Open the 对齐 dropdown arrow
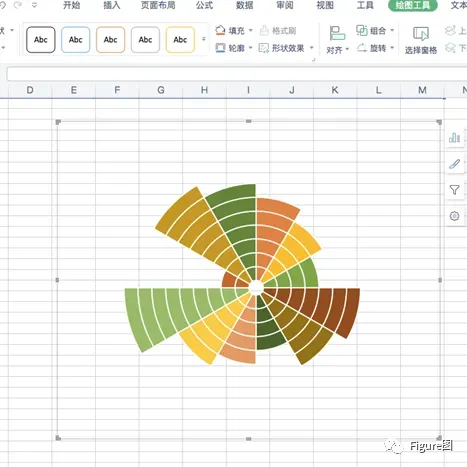 (x=347, y=50)
